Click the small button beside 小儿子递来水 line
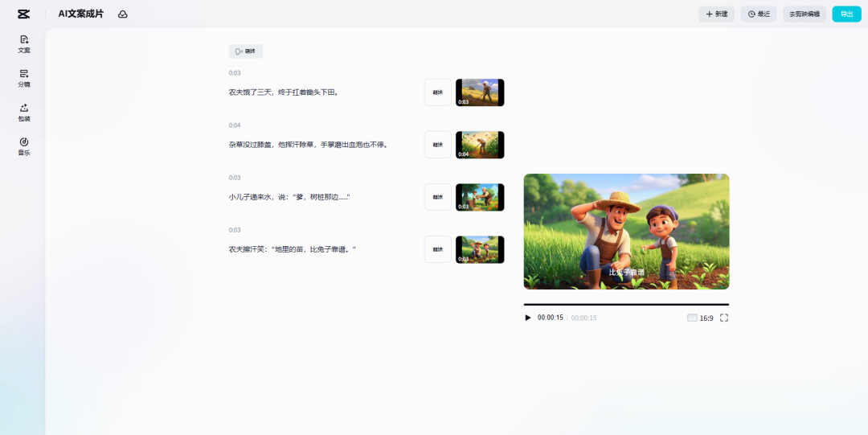 (438, 197)
